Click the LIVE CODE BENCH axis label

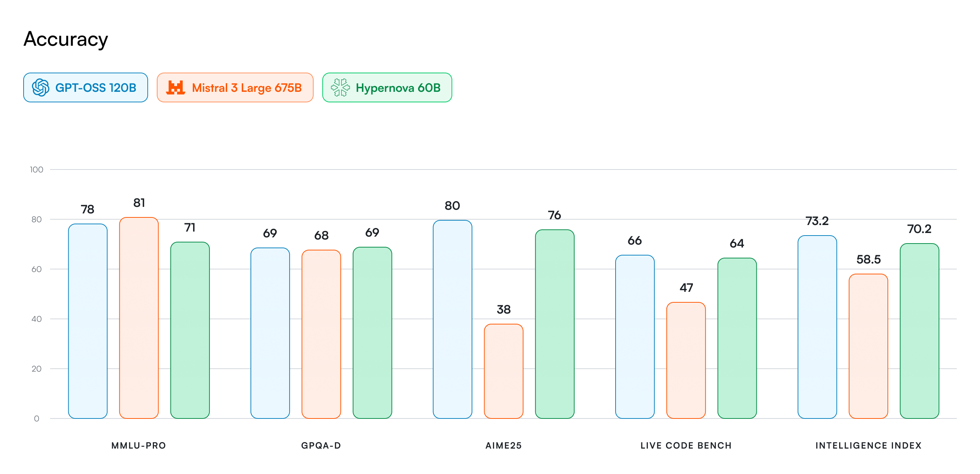(x=686, y=445)
